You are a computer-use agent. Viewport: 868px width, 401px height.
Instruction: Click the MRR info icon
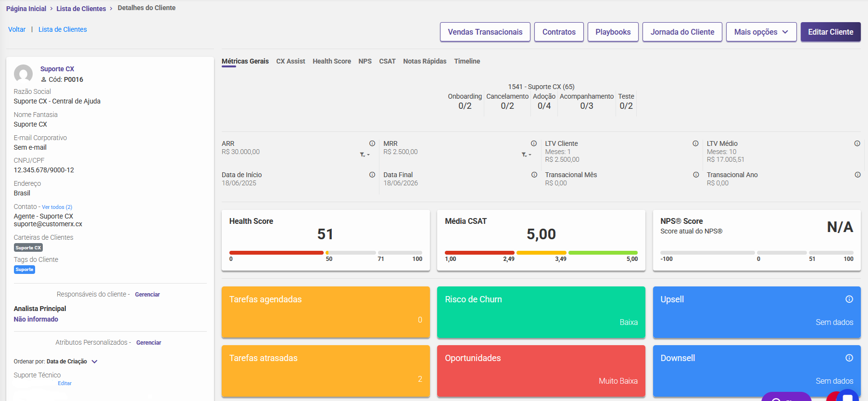[533, 143]
